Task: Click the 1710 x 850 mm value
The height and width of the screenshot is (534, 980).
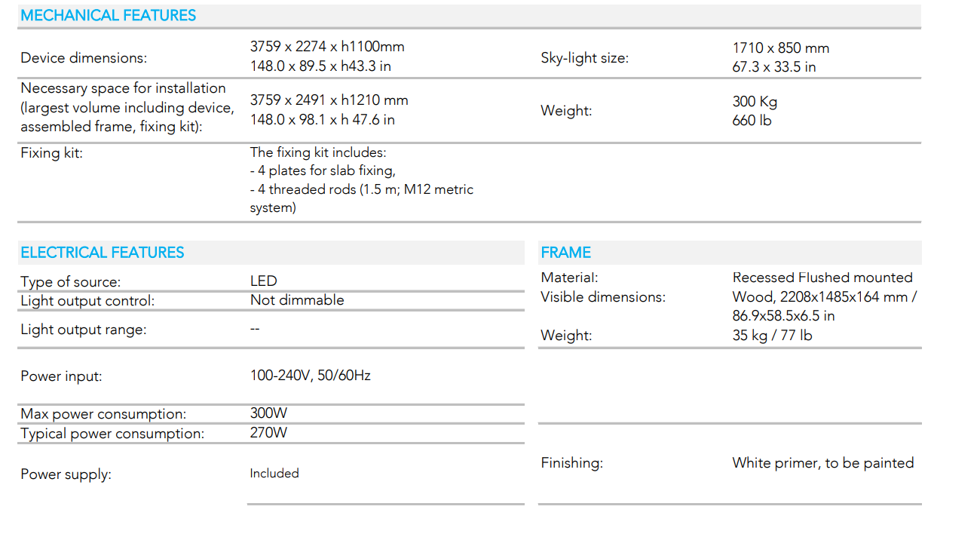Action: tap(781, 48)
